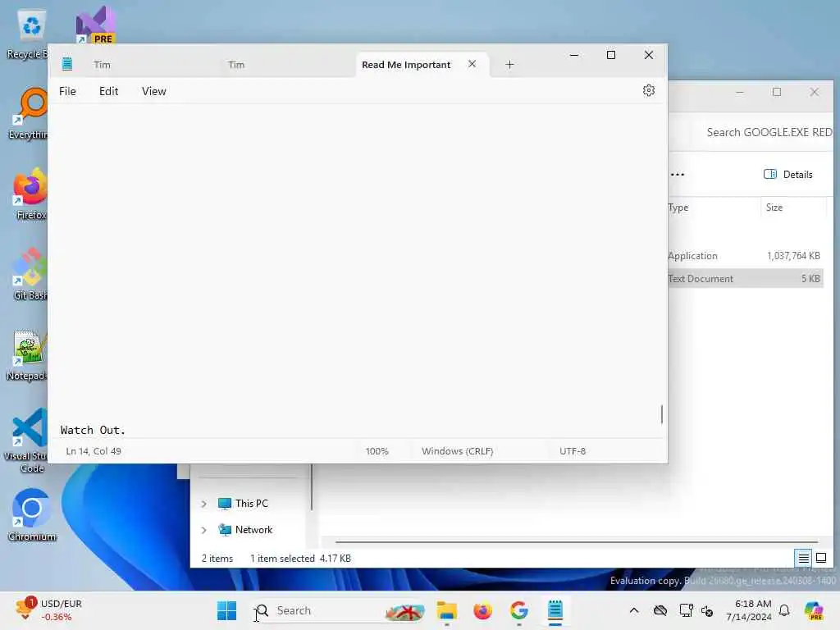Open Git Bash desktop shortcut

tap(30, 274)
